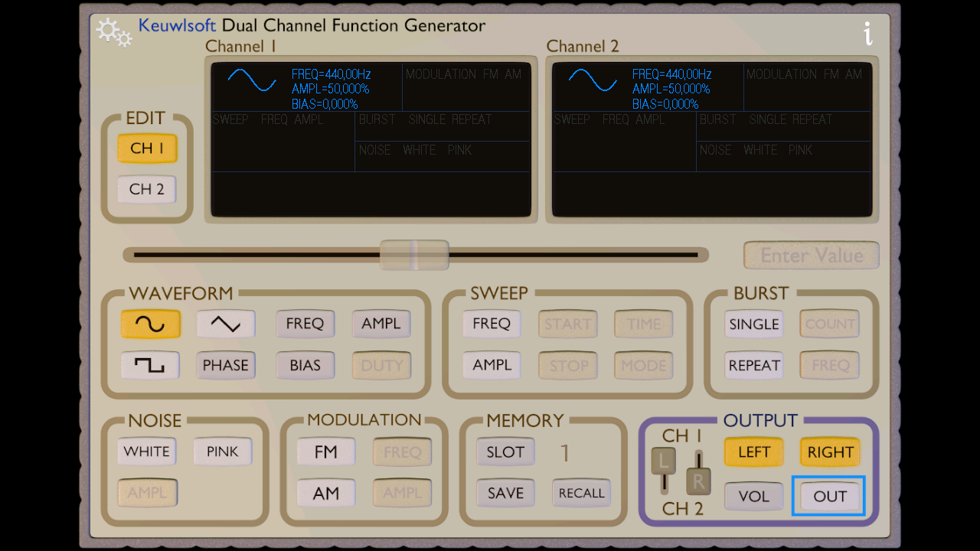Image resolution: width=980 pixels, height=551 pixels.
Task: Toggle the RIGHT output channel
Action: [831, 452]
